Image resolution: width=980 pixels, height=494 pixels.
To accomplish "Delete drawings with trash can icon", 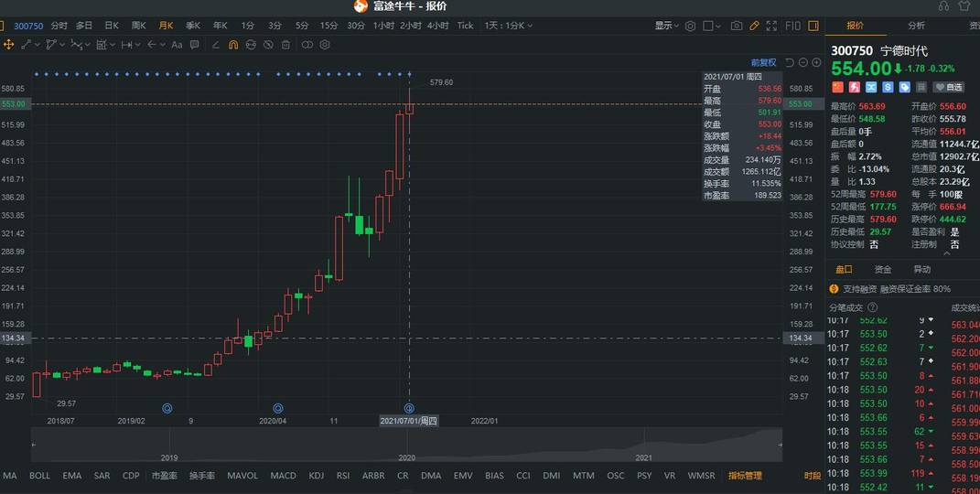I will tap(285, 44).
